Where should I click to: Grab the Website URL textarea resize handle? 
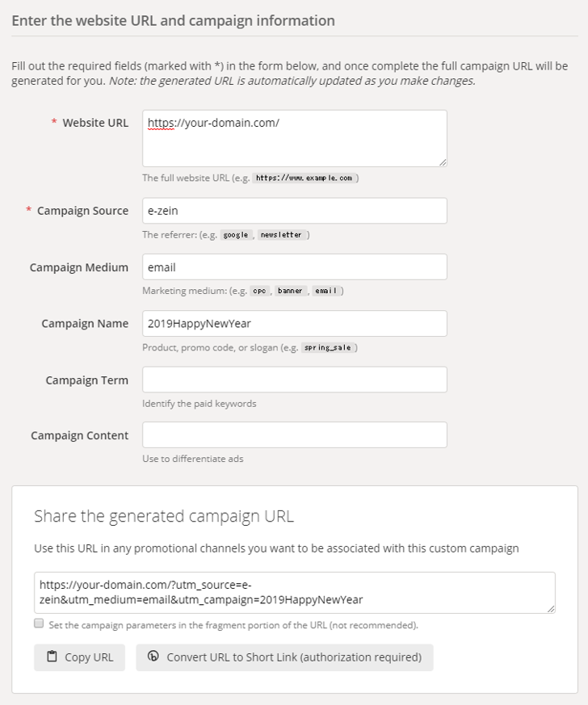[x=442, y=162]
